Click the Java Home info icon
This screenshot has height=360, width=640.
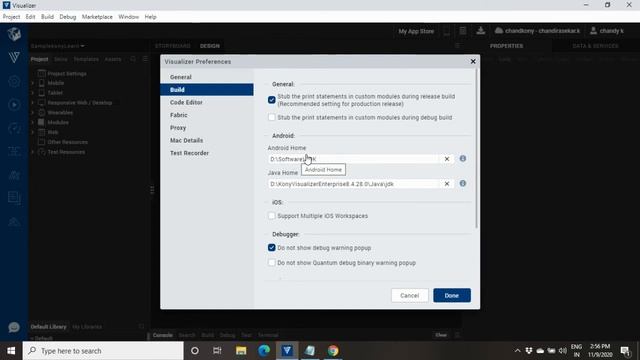(x=462, y=183)
